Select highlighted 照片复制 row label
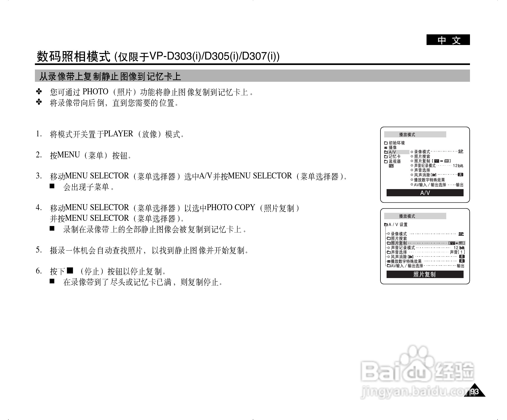 point(399,243)
